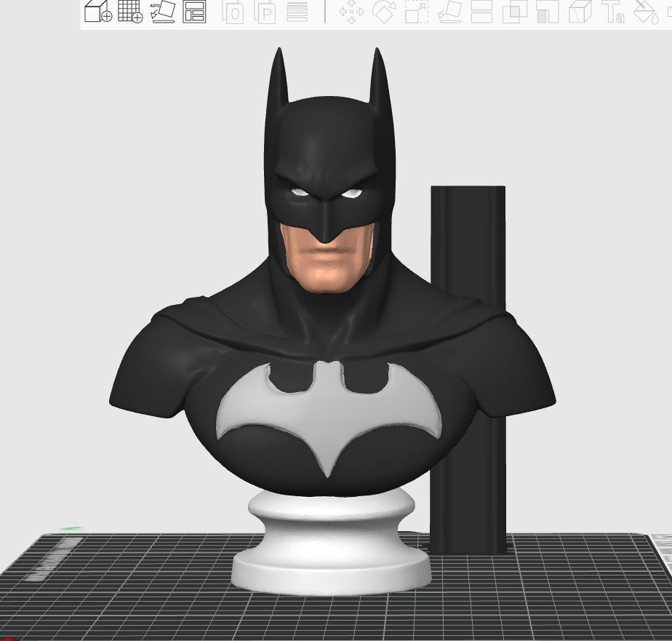Select the Support painting tool
This screenshot has height=641, width=672.
click(548, 12)
